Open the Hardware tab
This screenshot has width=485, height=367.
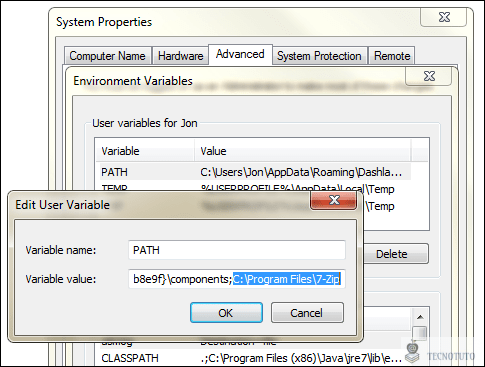pyautogui.click(x=180, y=56)
